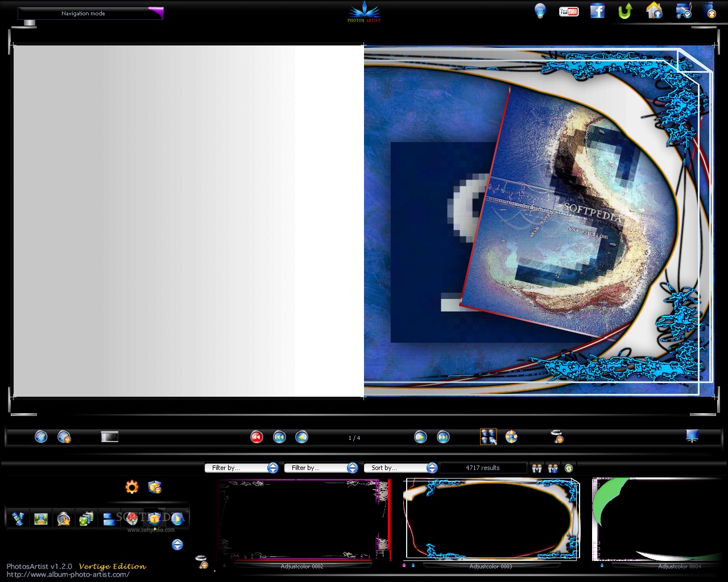Click the green curved update arrow icon

coord(626,11)
